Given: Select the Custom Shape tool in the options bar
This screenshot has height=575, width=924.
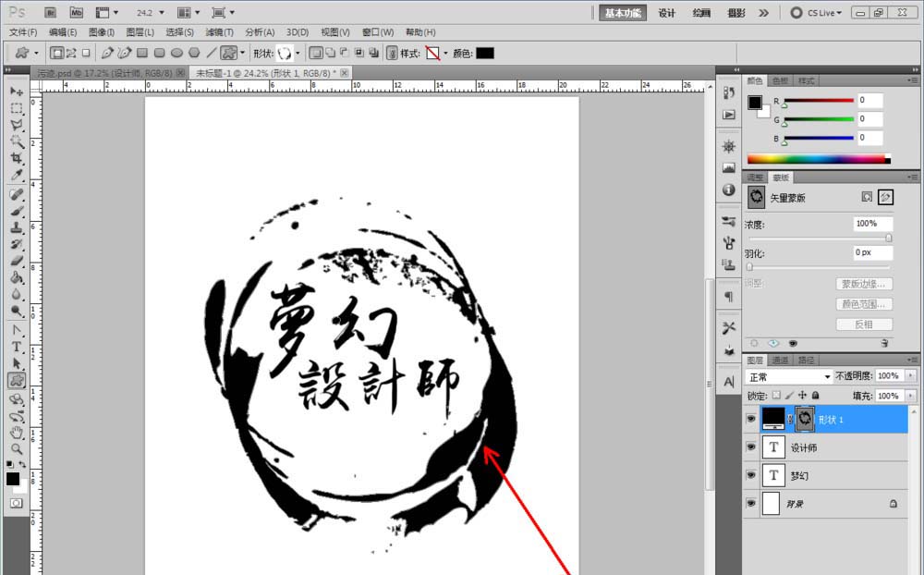Looking at the screenshot, I should [x=227, y=53].
